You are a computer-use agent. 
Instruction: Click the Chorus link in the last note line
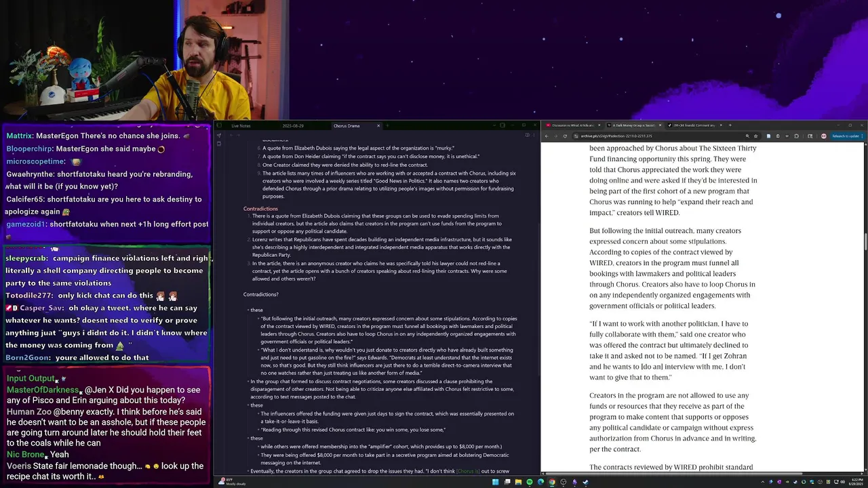tap(467, 471)
